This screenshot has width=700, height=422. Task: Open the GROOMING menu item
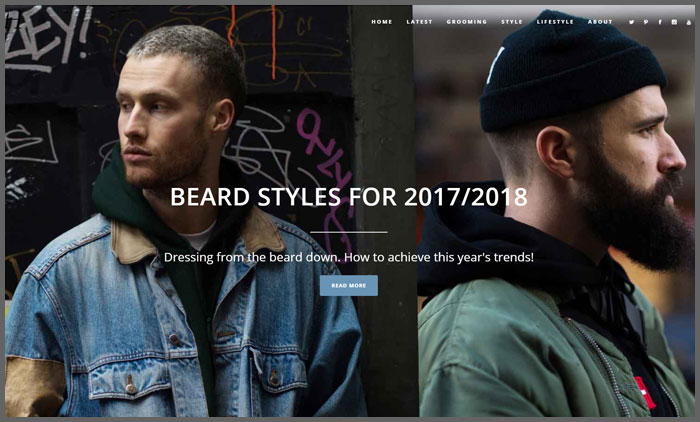click(467, 22)
